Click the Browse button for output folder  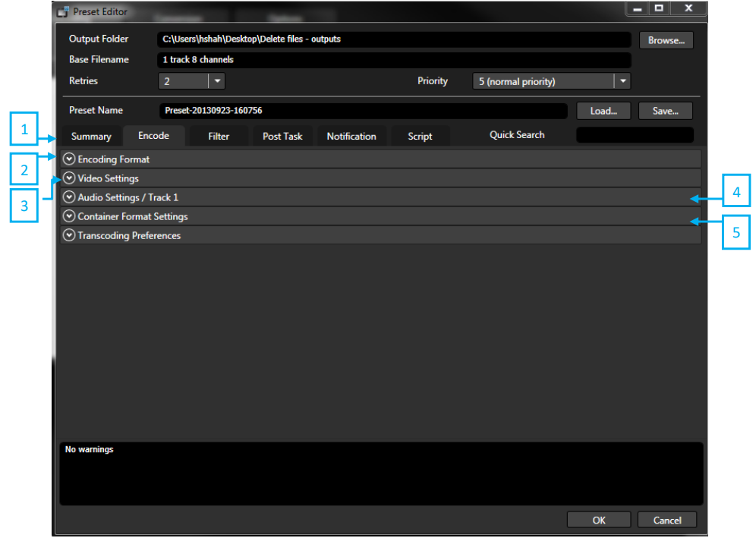click(666, 39)
